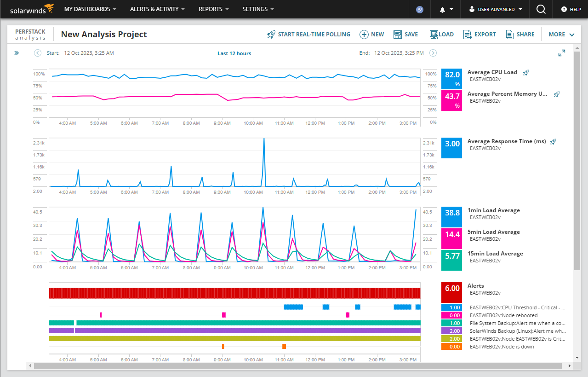Click the Start Real-Time Polling button
Screen dimensions: 588x377
coord(308,35)
